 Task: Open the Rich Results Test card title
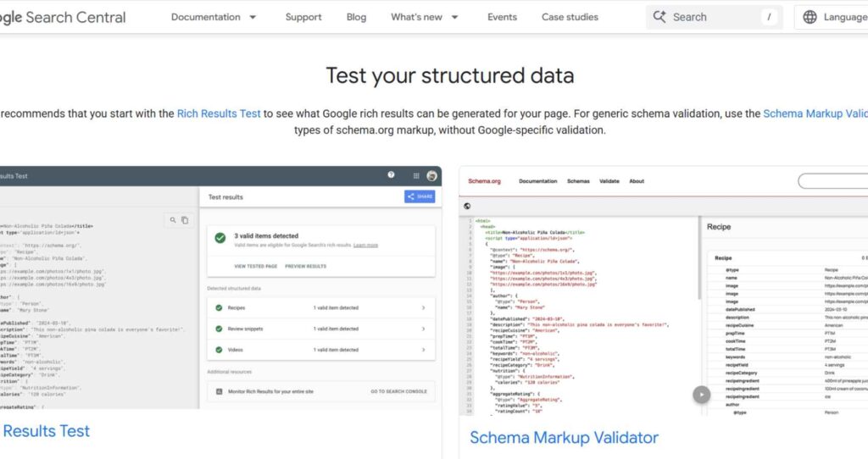click(x=46, y=431)
